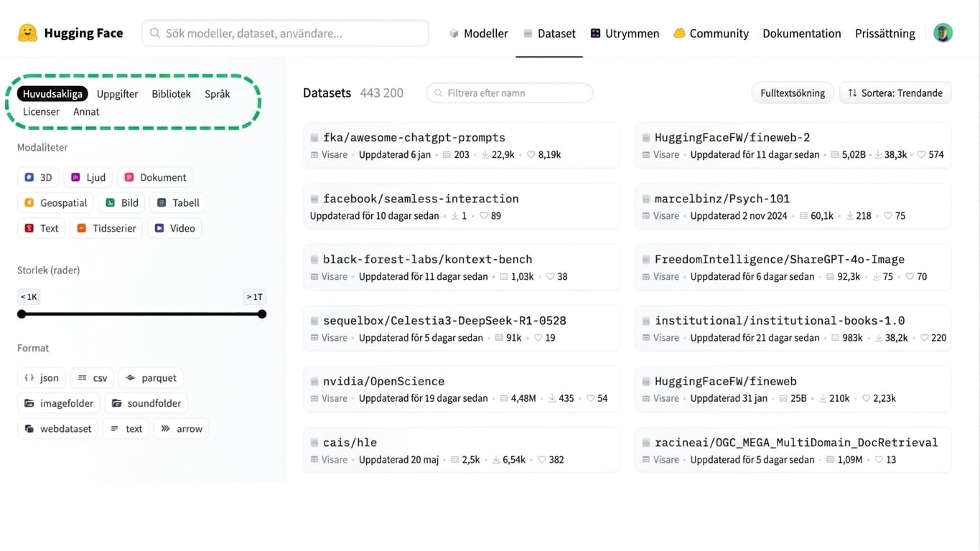Click the Fulltextsökning button
The height and width of the screenshot is (551, 980).
[x=793, y=93]
